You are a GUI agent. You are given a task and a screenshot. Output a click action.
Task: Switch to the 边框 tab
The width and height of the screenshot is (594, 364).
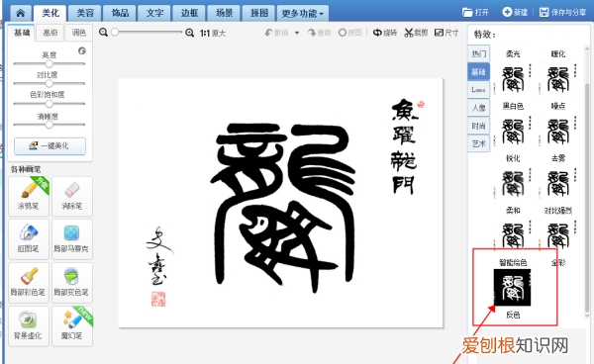pyautogui.click(x=189, y=13)
